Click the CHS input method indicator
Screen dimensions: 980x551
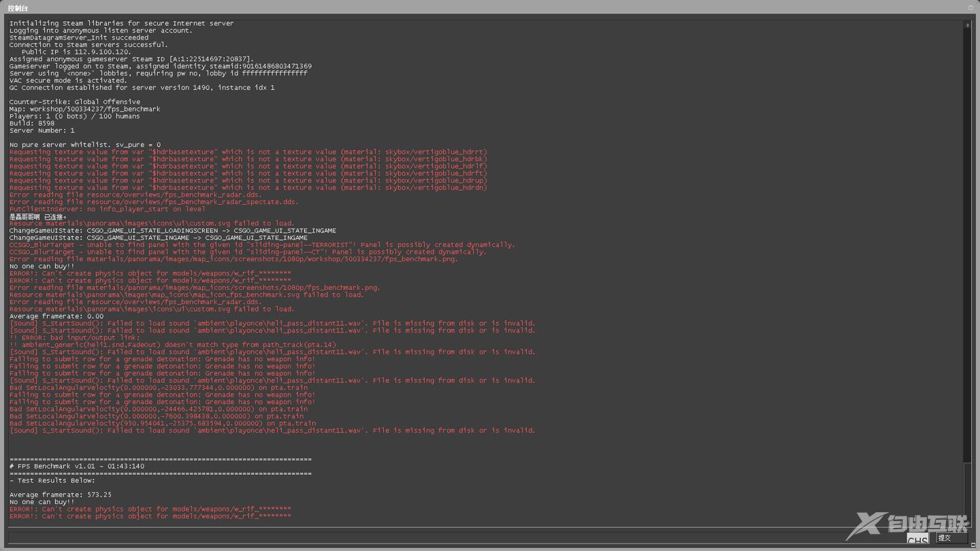917,540
